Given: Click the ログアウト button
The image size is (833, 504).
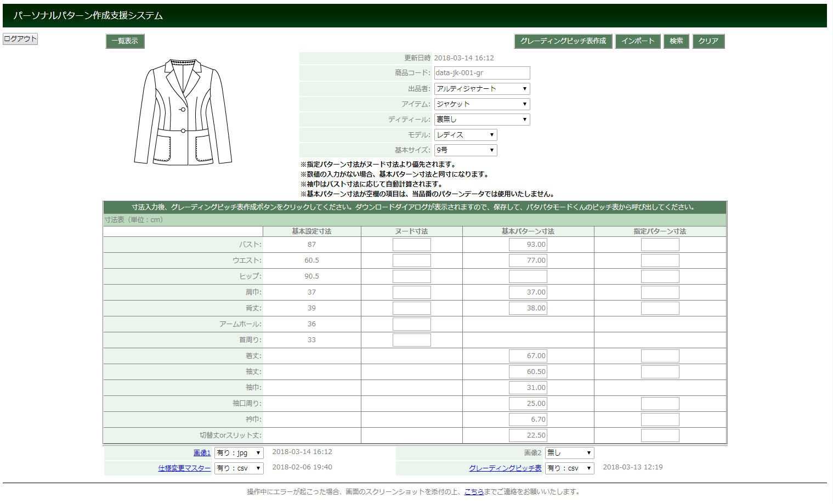Looking at the screenshot, I should click(20, 39).
